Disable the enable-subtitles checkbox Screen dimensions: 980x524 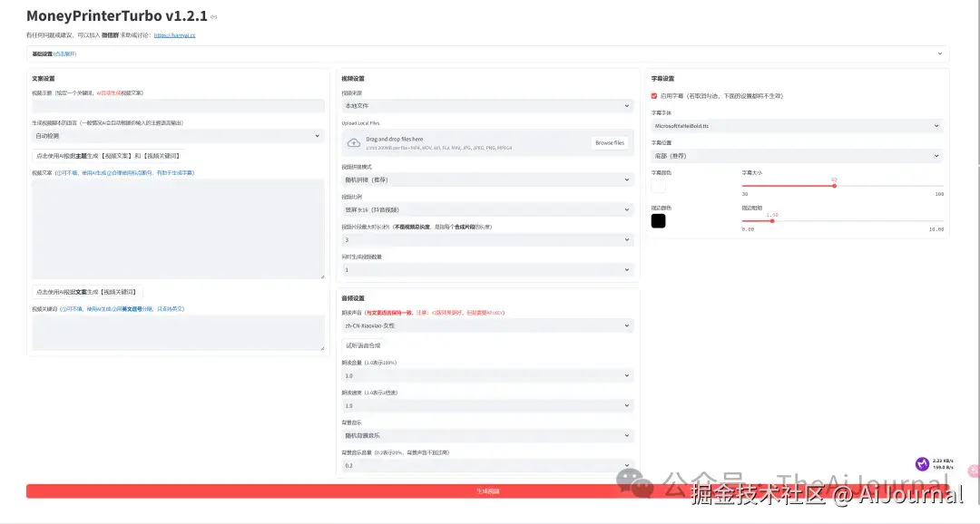pos(654,95)
